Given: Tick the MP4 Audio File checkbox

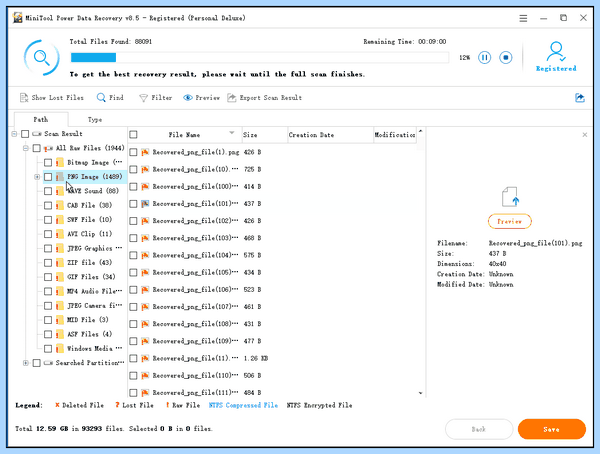Looking at the screenshot, I should tap(48, 291).
